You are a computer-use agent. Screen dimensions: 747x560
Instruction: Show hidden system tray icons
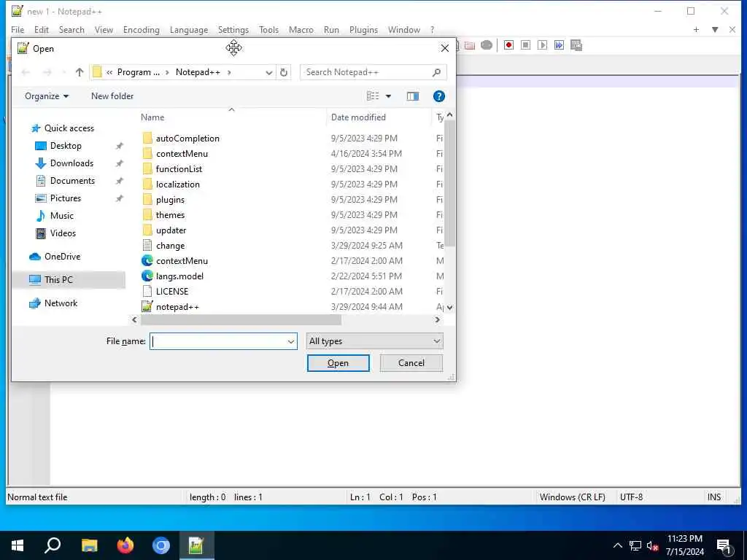[617, 545]
